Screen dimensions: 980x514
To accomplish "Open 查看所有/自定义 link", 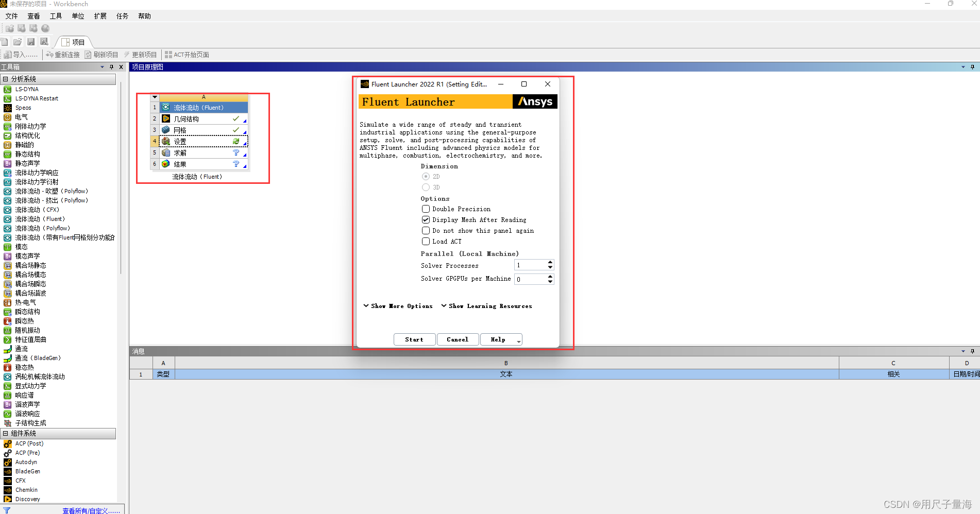I will coord(91,511).
